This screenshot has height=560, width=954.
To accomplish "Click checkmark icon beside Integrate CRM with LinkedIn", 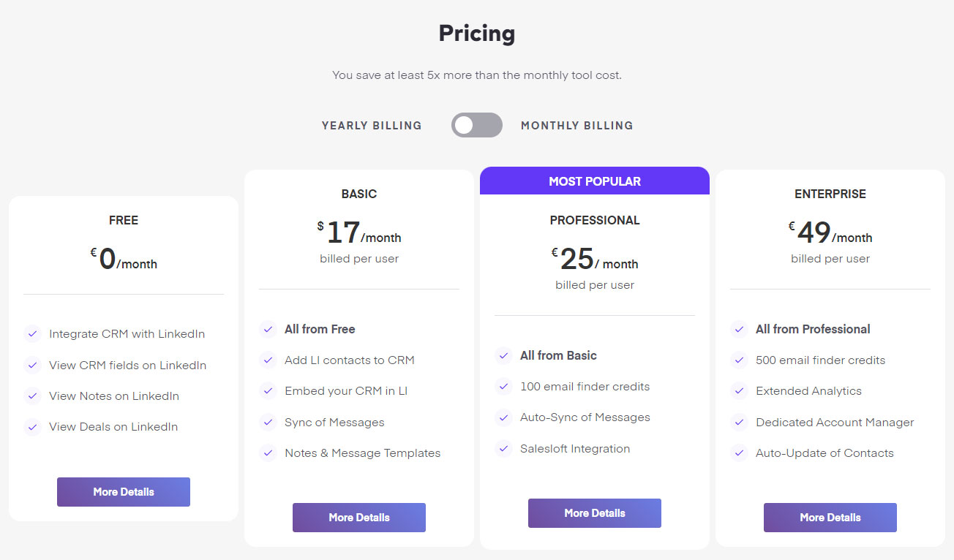I will [32, 334].
